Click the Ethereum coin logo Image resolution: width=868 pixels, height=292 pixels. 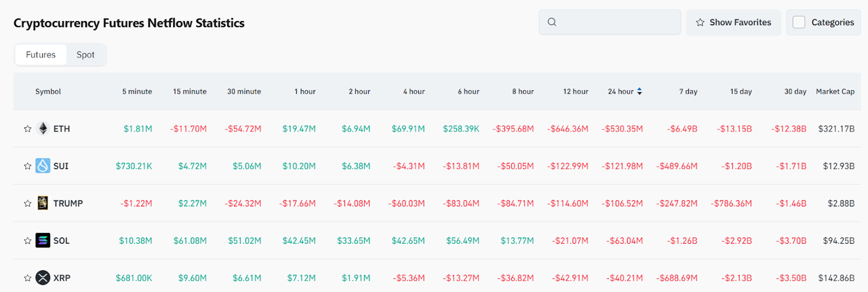tap(43, 129)
